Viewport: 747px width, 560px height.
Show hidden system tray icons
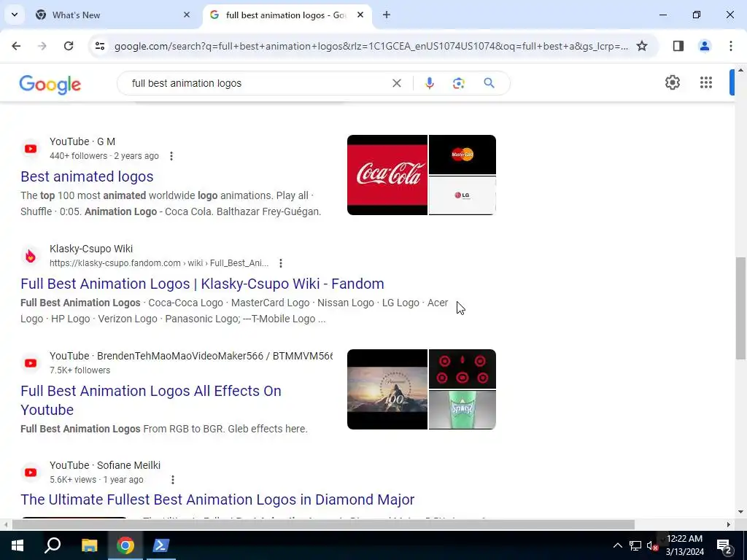tap(617, 545)
